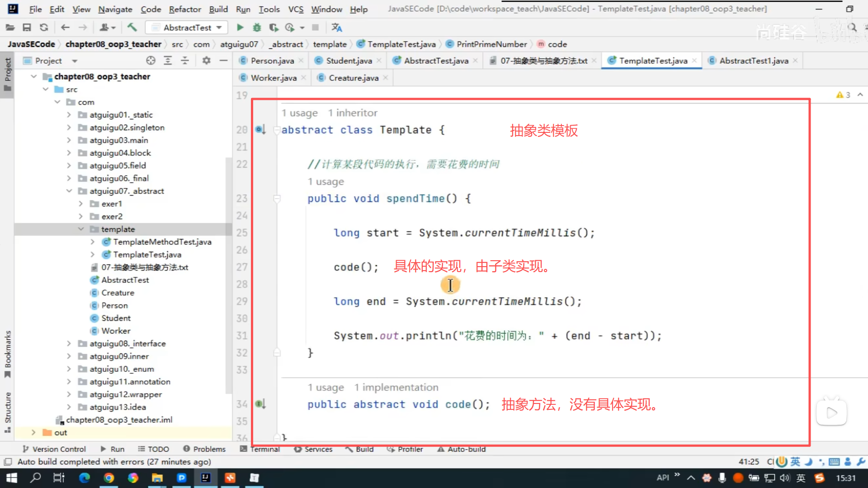The image size is (868, 488).
Task: Open Project panel settings gear
Action: 206,61
